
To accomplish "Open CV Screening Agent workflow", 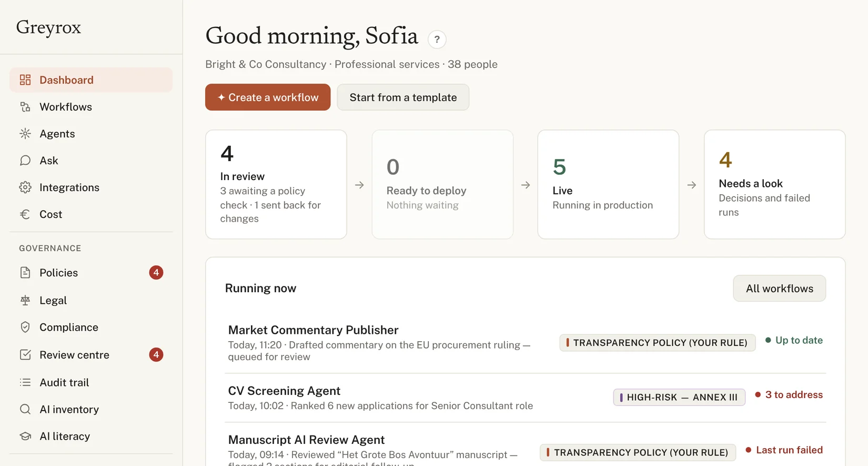I will pyautogui.click(x=284, y=391).
